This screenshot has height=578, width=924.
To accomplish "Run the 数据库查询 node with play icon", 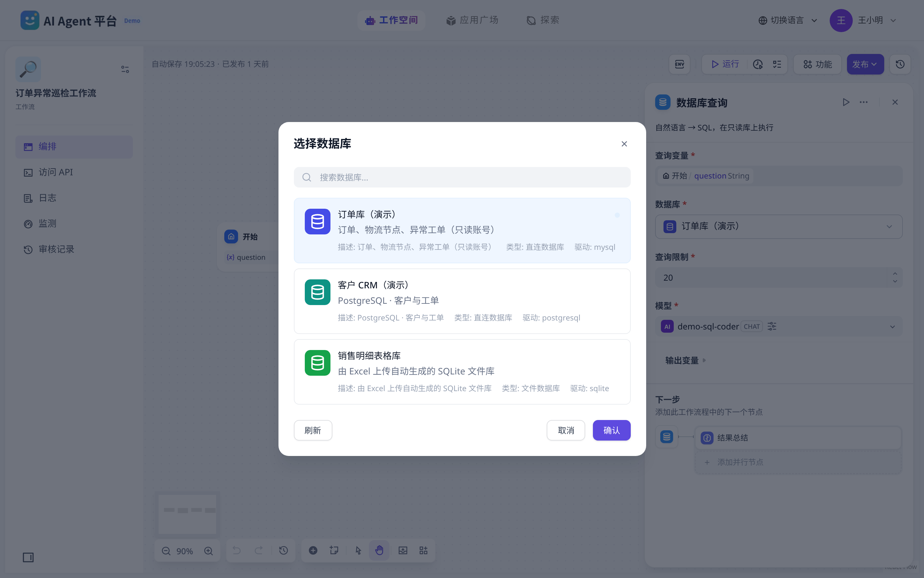I will click(x=846, y=102).
